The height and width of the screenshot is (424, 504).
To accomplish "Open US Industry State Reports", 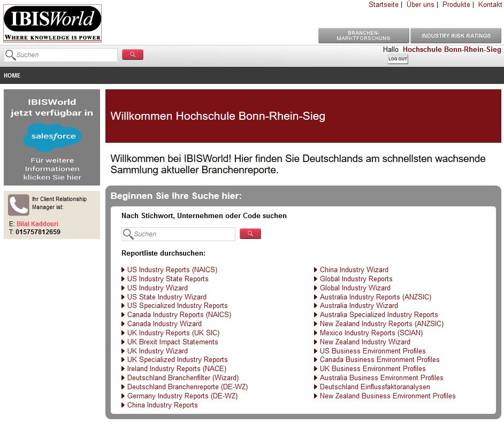I will pyautogui.click(x=168, y=279).
